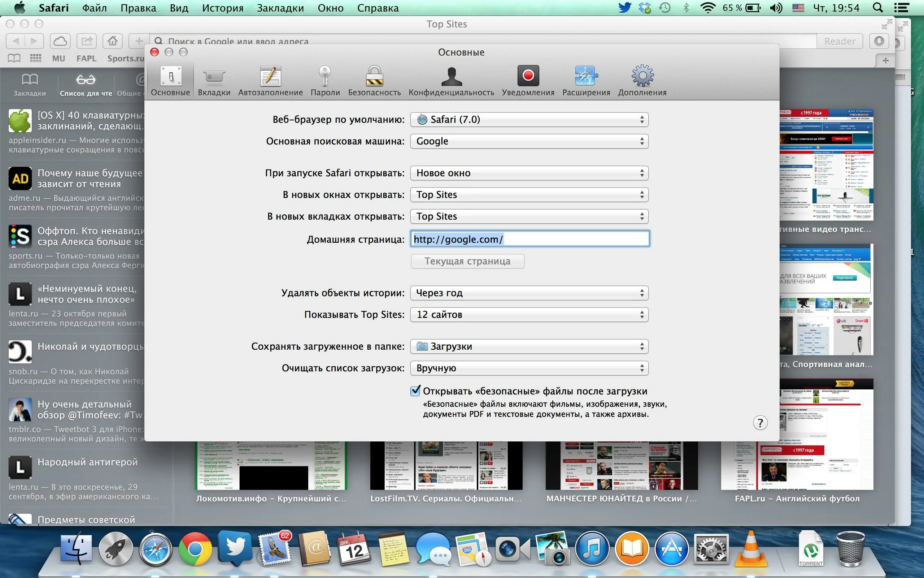Open the Справка menu
The height and width of the screenshot is (578, 924).
pos(378,8)
